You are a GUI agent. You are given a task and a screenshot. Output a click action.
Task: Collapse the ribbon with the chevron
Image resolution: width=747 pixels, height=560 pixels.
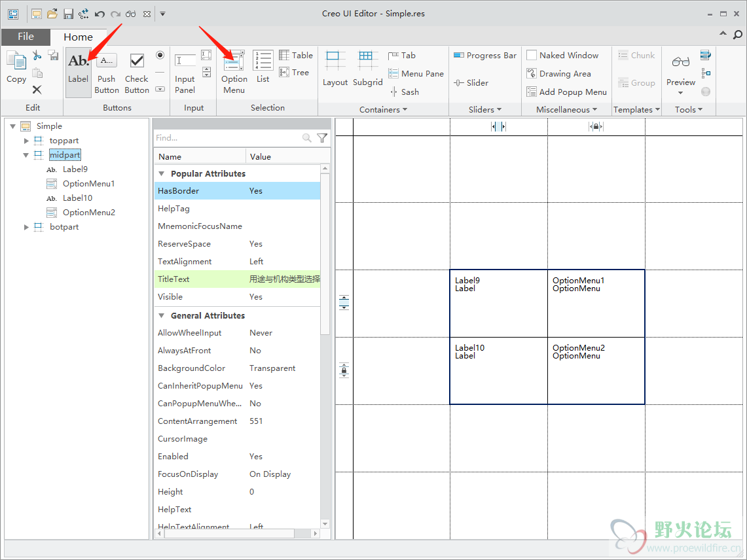[x=723, y=34]
